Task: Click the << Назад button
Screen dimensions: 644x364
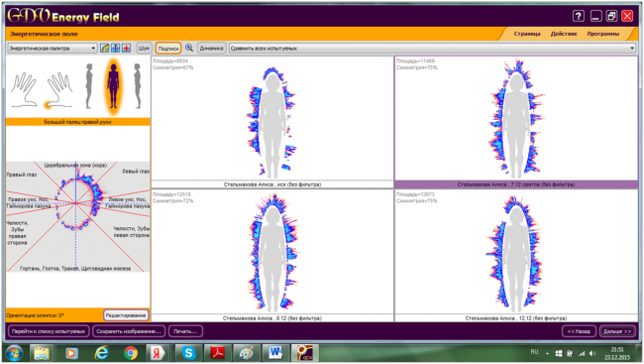Action: click(x=579, y=331)
